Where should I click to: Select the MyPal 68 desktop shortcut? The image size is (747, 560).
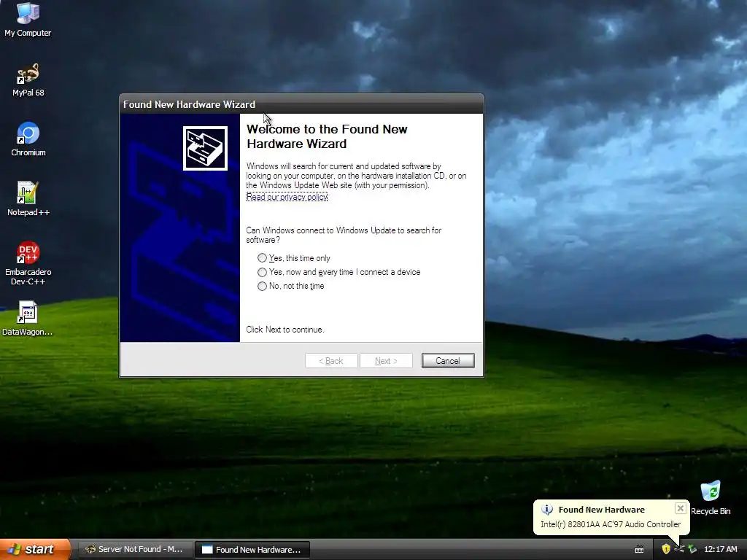(28, 80)
